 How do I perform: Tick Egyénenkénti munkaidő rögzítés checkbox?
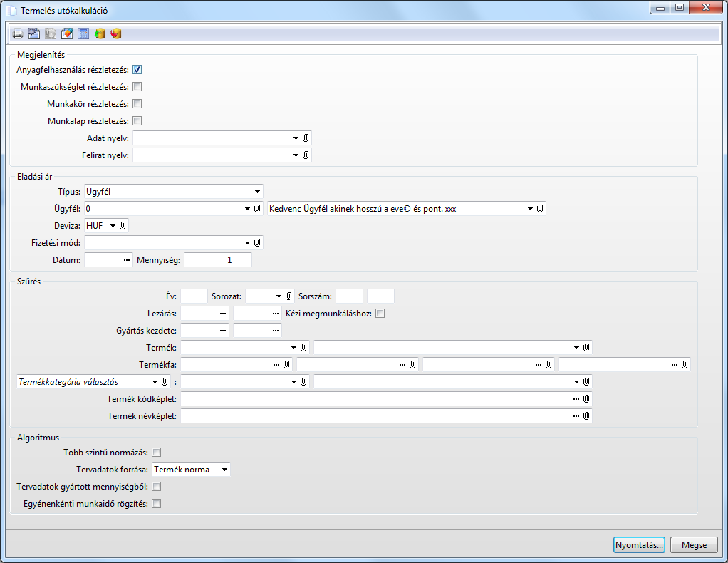[x=157, y=504]
